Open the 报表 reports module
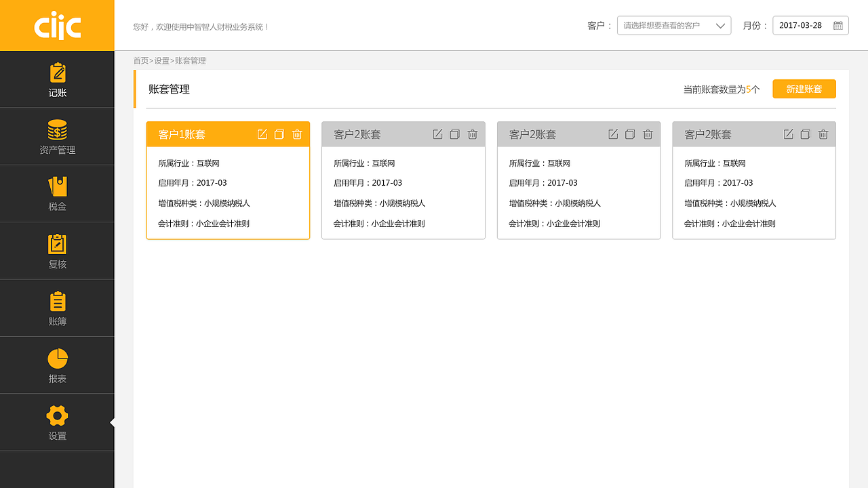 coord(57,365)
